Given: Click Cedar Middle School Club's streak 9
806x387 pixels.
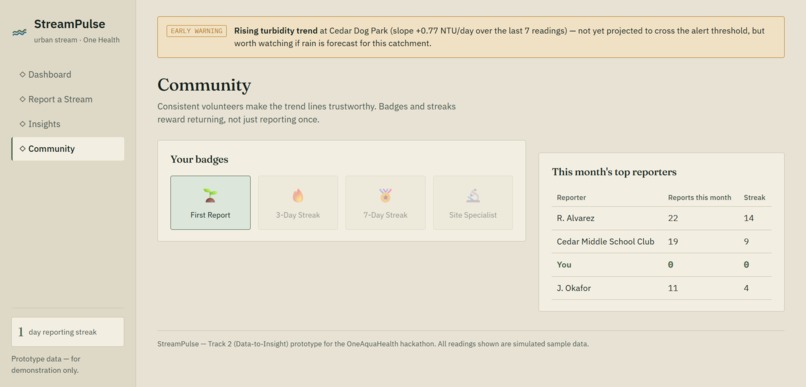Looking at the screenshot, I should point(746,241).
